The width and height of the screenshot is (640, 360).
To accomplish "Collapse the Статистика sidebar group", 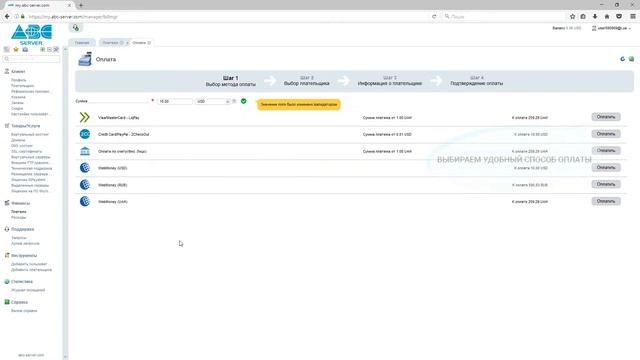I will pyautogui.click(x=22, y=282).
